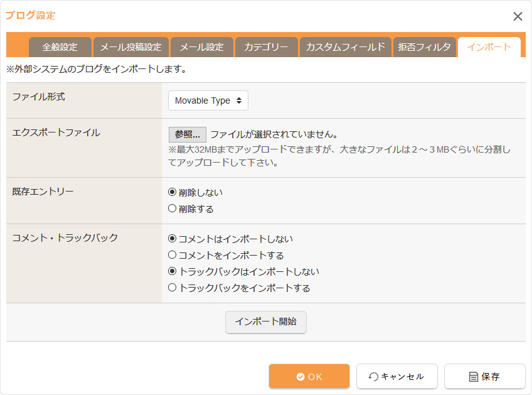This screenshot has height=395, width=532.
Task: Select トラックバックはインポートしない option
Action: click(173, 272)
